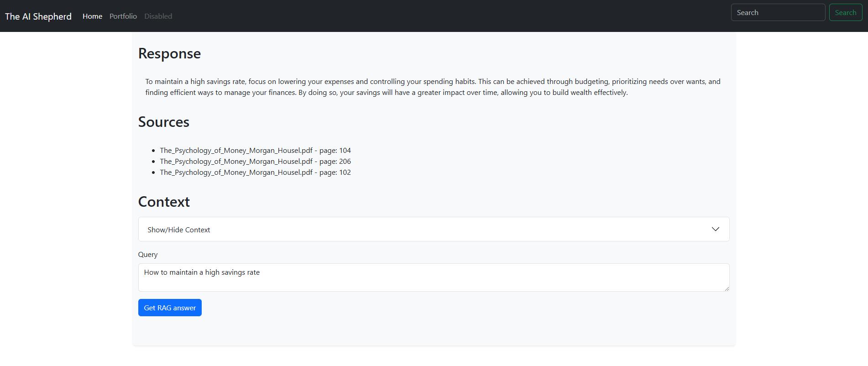The width and height of the screenshot is (868, 366).
Task: Click the Context heading
Action: point(164,202)
